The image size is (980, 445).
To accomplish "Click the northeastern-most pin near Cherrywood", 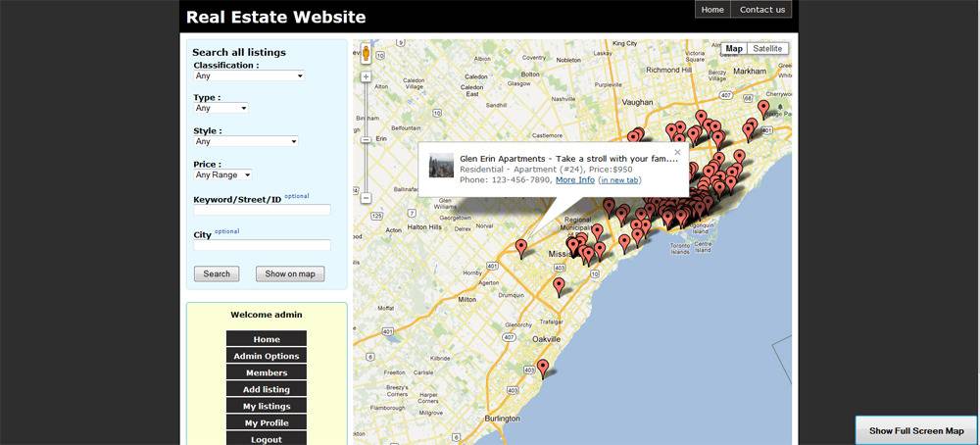I will point(763,109).
